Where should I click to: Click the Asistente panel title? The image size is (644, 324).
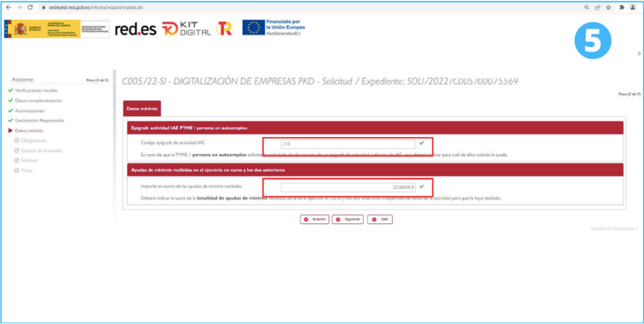[23, 79]
